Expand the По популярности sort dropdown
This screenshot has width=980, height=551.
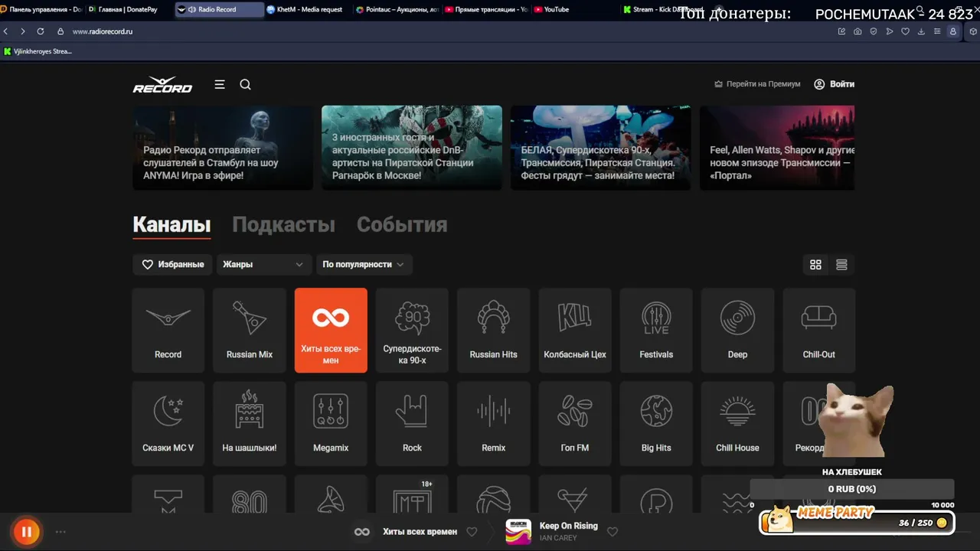364,265
